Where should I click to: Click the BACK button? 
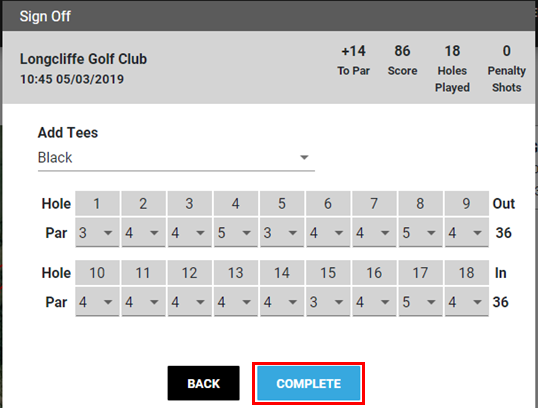tap(203, 383)
